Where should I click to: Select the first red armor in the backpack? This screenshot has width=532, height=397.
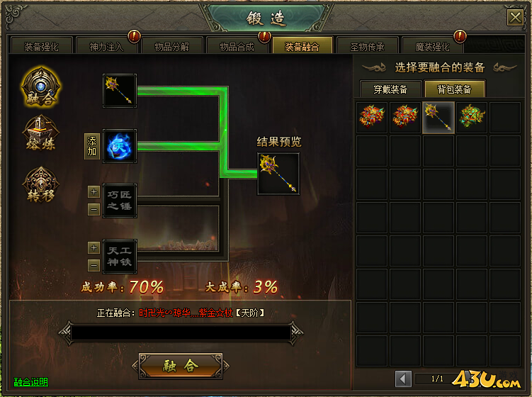(372, 117)
